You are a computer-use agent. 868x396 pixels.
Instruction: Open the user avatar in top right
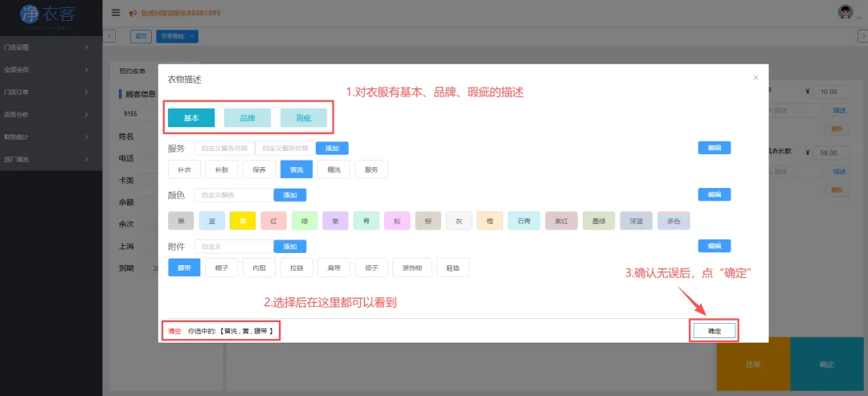pos(845,12)
